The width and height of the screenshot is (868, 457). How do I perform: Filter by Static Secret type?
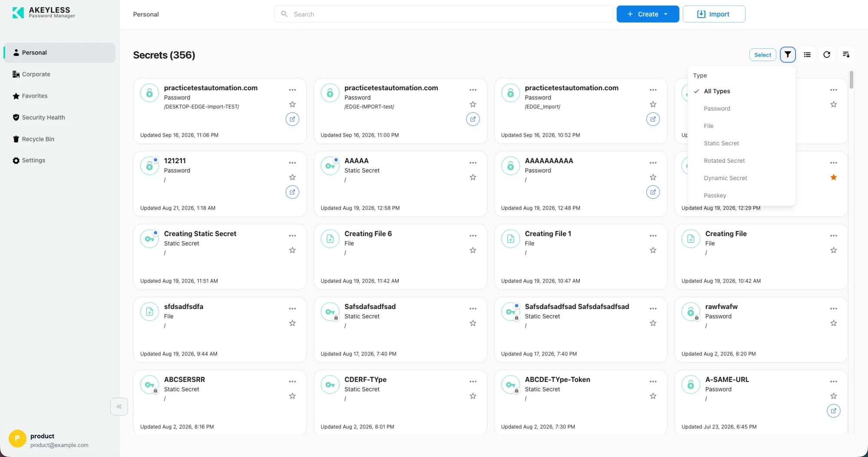[x=741, y=143]
